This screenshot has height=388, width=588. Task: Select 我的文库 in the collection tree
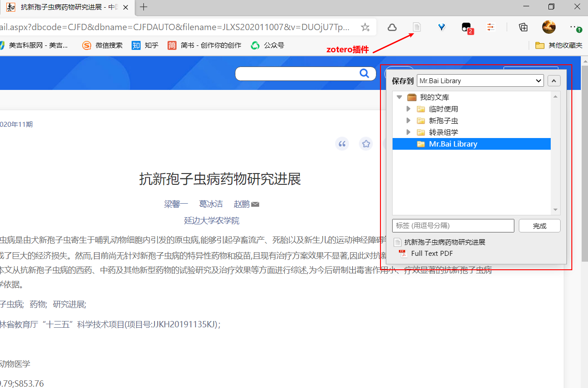click(x=434, y=97)
